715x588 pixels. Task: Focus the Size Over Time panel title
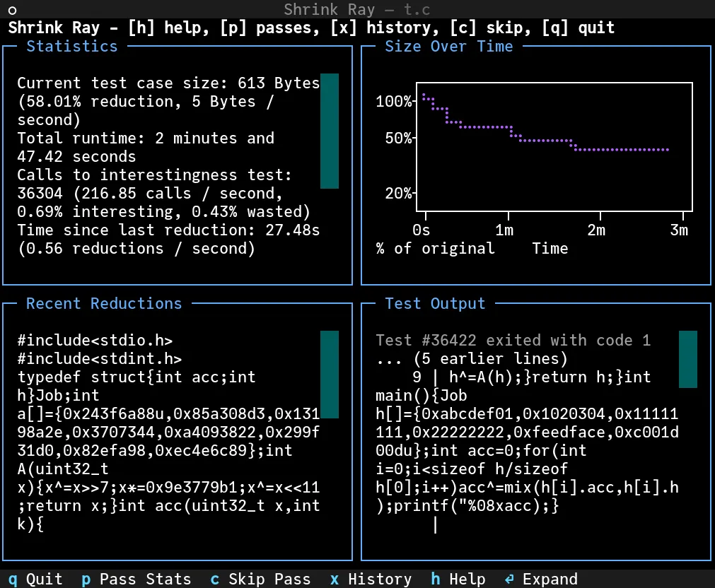[x=448, y=46]
